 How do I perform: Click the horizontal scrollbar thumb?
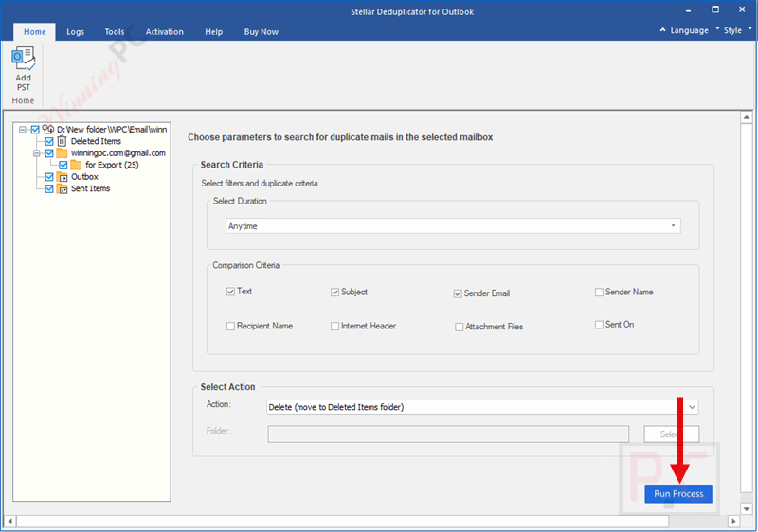click(x=343, y=522)
